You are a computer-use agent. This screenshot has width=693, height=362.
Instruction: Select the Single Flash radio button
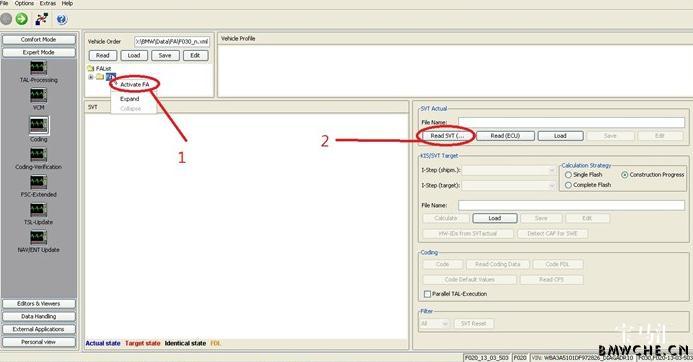(568, 175)
